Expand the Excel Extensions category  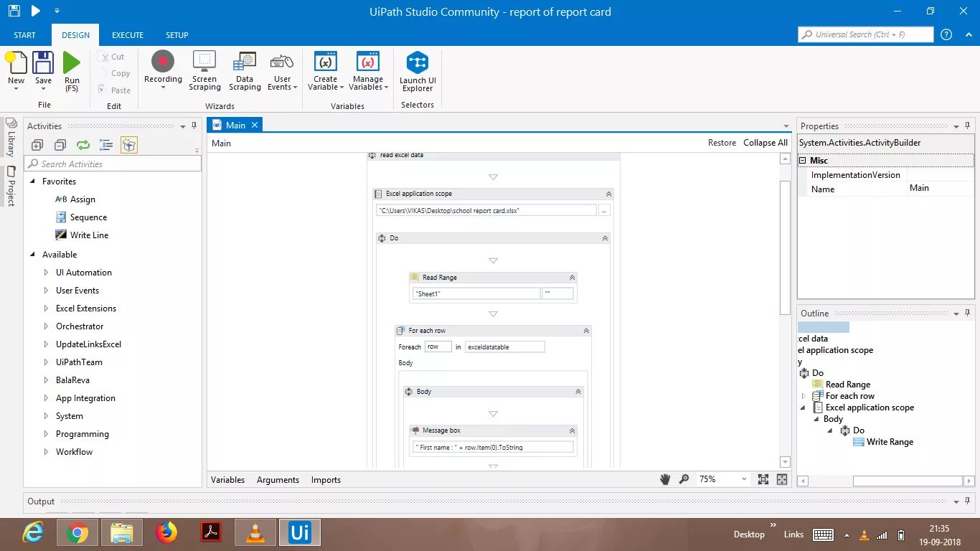tap(47, 309)
